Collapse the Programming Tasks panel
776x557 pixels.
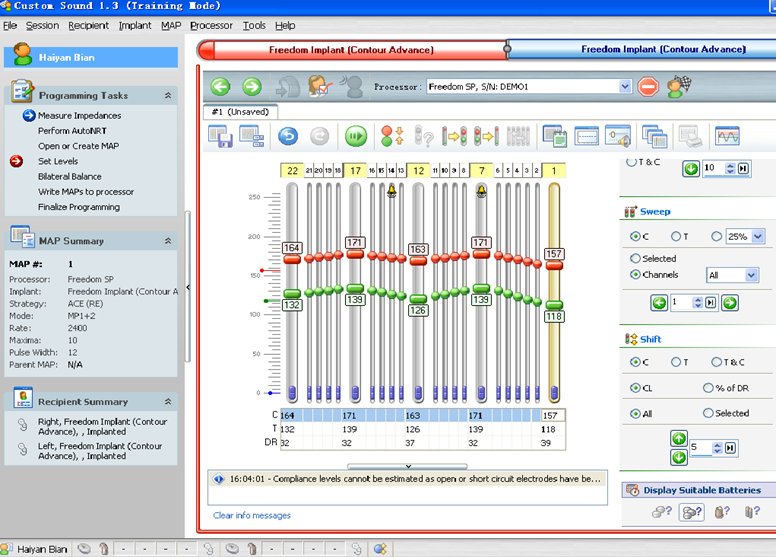168,95
